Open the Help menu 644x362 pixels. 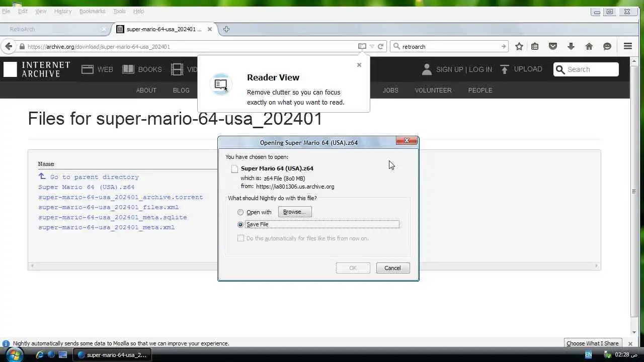[138, 11]
